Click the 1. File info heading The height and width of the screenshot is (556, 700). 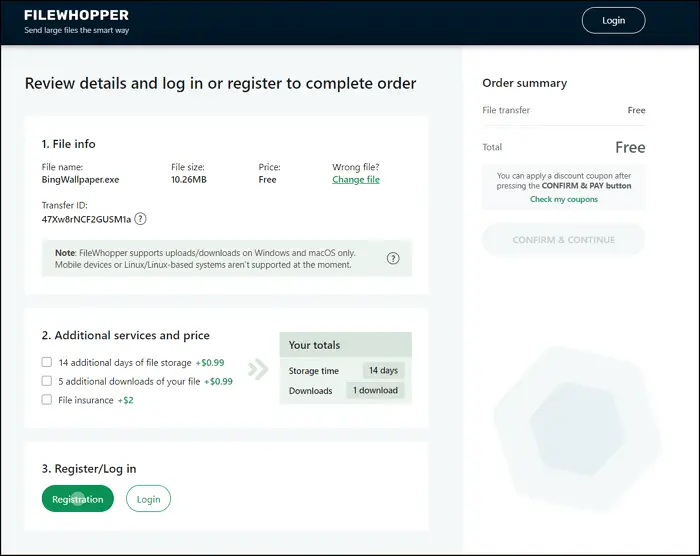coord(68,144)
